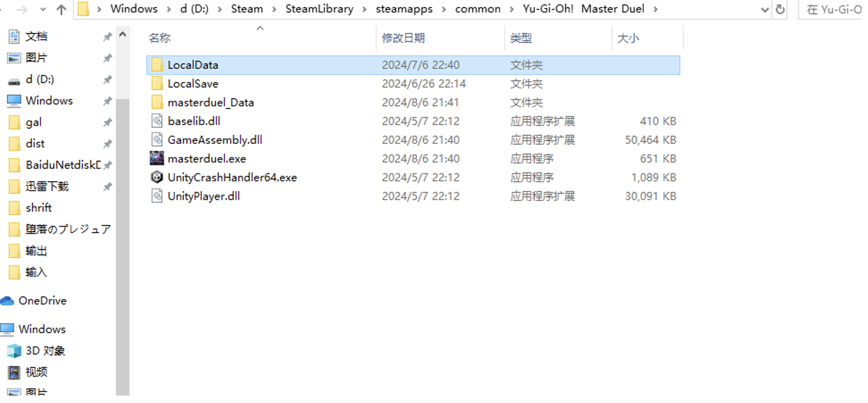868x403 pixels.
Task: Unpin the gal folder from quick access
Action: click(x=107, y=122)
